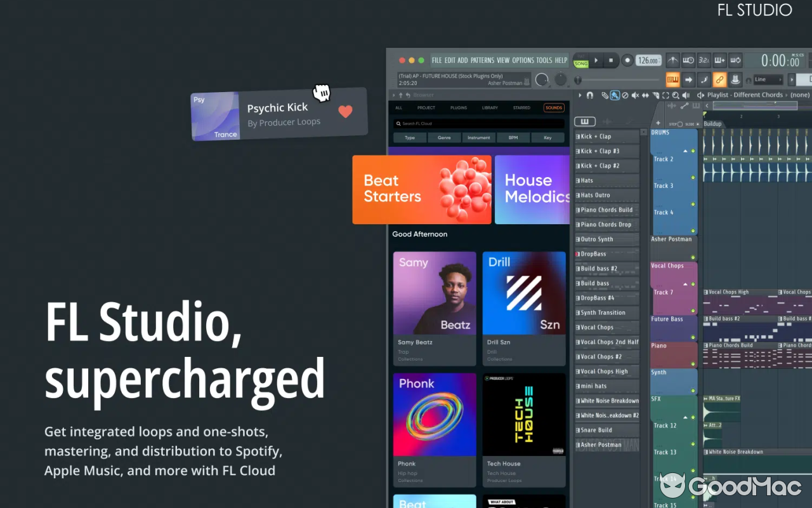Select the metronome icon in the toolbar
Screen dimensions: 812x508
(x=672, y=59)
